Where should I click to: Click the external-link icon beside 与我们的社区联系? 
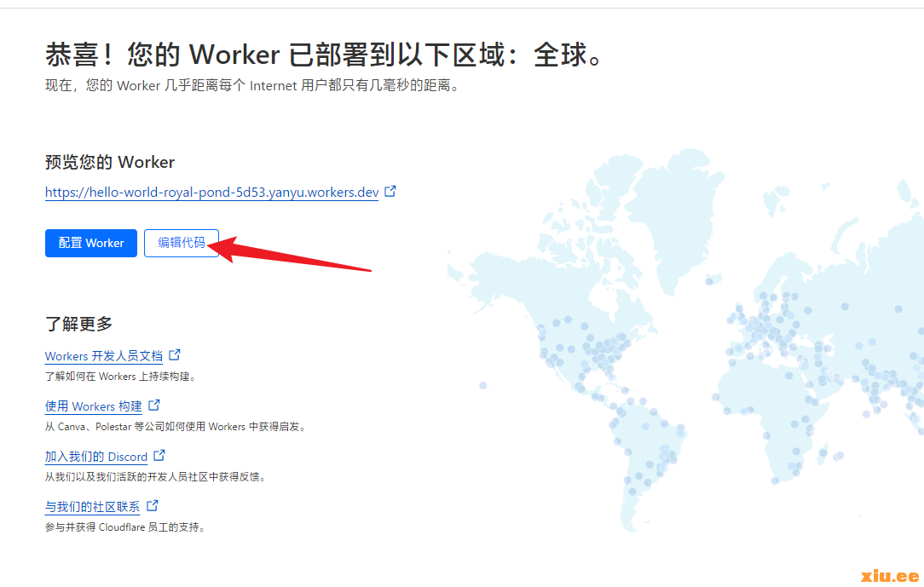tap(153, 506)
